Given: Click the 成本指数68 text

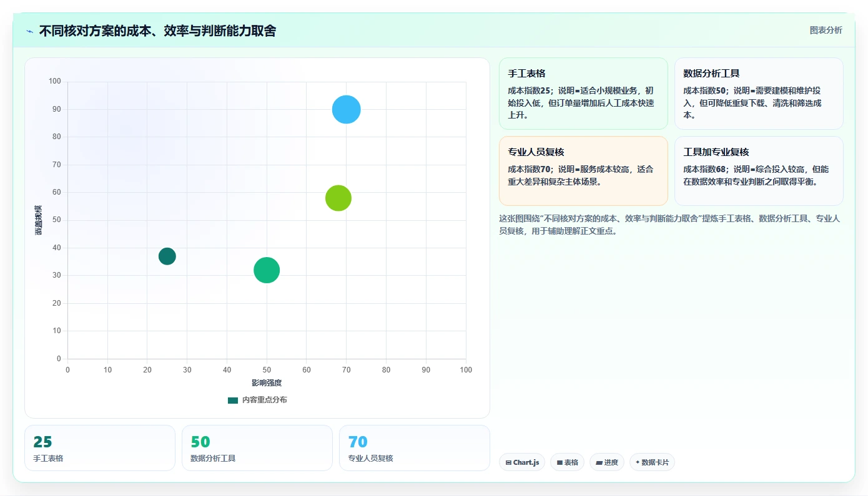Looking at the screenshot, I should (x=704, y=169).
